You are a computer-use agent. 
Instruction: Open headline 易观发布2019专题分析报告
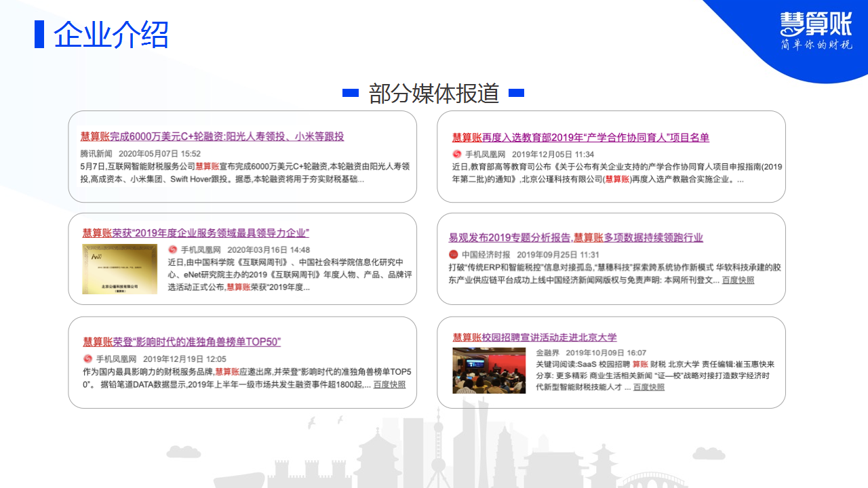(x=576, y=238)
